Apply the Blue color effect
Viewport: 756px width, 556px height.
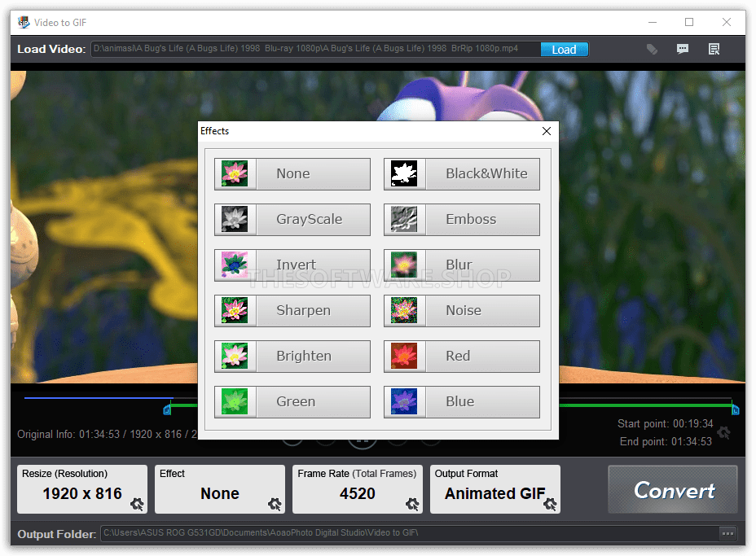click(x=461, y=402)
